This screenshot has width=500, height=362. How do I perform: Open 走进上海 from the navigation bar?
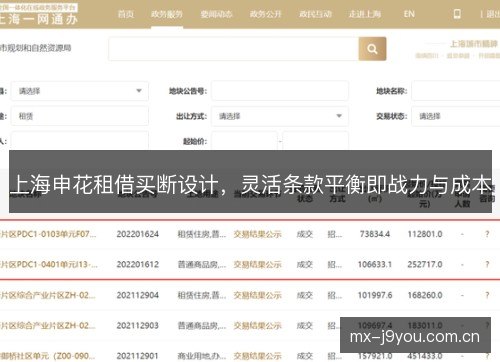365,14
